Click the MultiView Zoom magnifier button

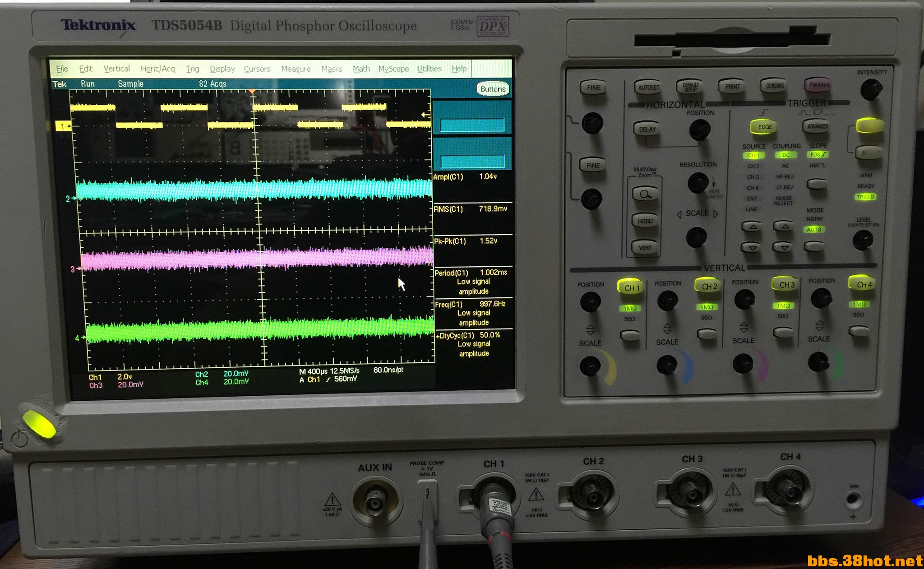coord(645,194)
